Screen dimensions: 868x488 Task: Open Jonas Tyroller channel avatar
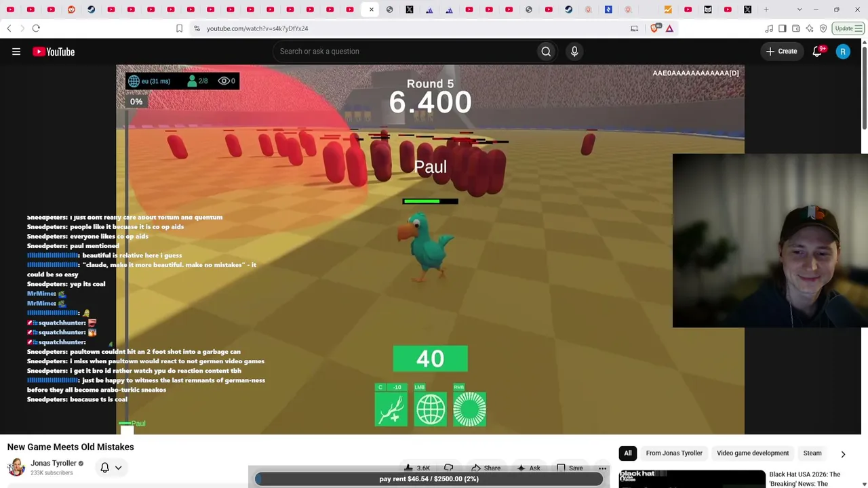click(x=16, y=467)
